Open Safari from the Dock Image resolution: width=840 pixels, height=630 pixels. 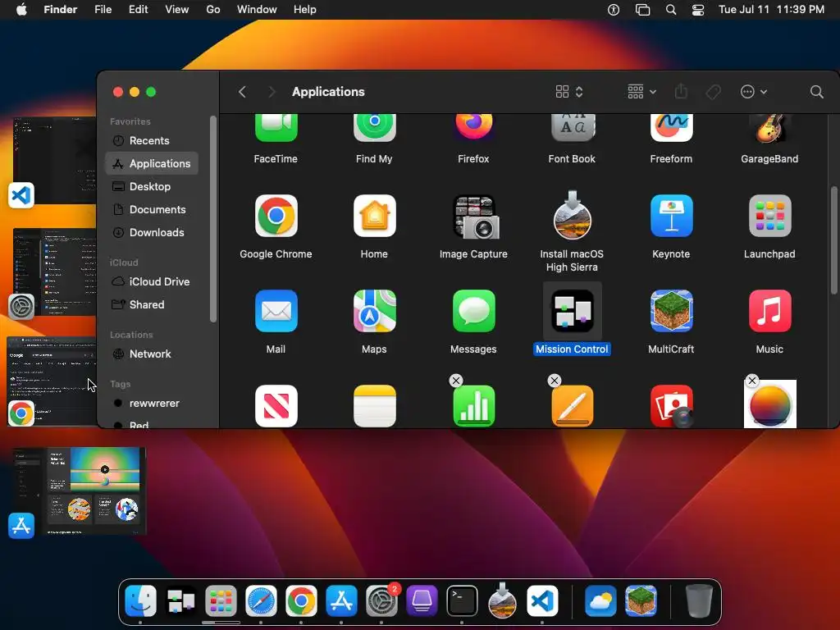tap(261, 600)
